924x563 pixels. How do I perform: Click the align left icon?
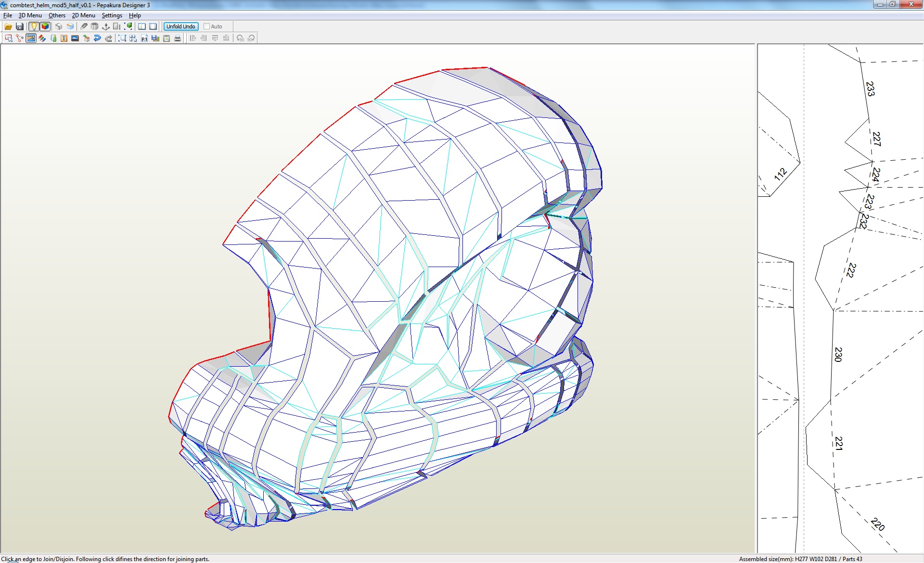pos(192,38)
